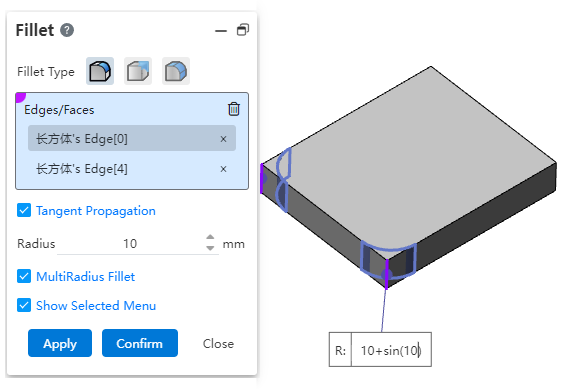Image resolution: width=564 pixels, height=389 pixels.
Task: Toggle Tangent Propagation checkbox
Action: coord(24,210)
